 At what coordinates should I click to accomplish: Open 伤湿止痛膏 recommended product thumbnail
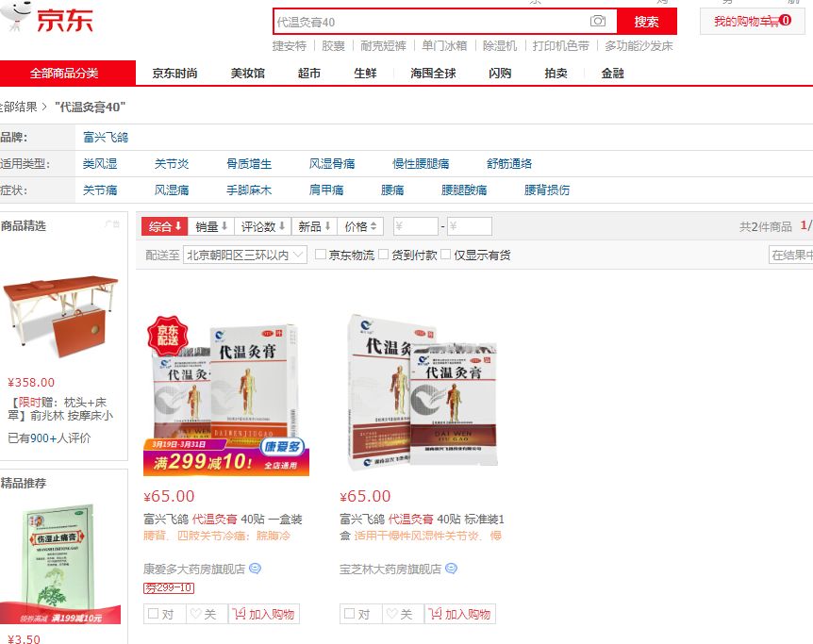[60, 564]
